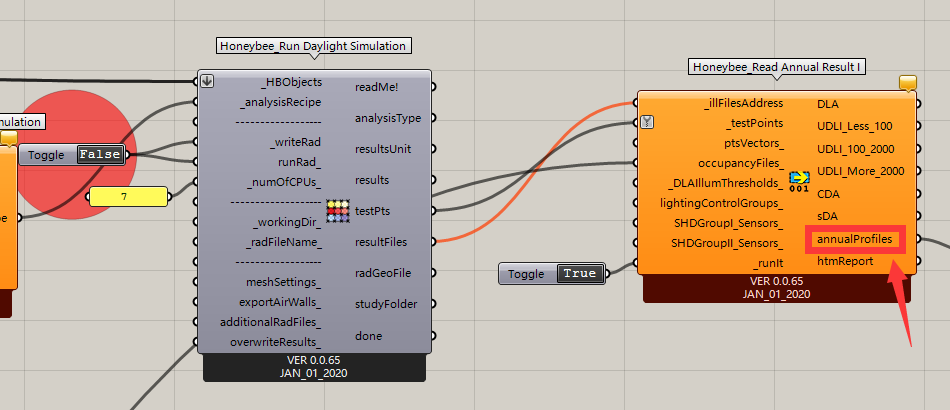Click the done output parameter

[x=368, y=336]
